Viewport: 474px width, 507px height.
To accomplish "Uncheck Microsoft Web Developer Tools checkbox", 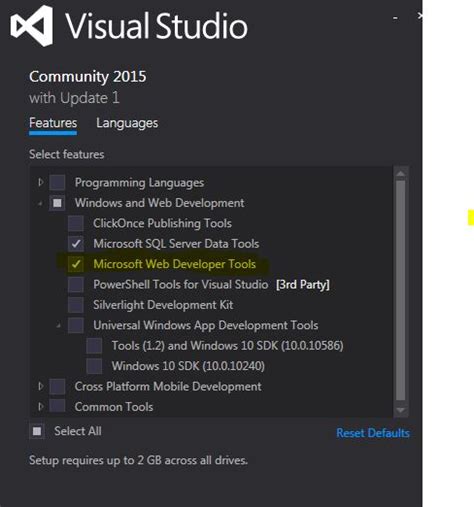I will 76,264.
